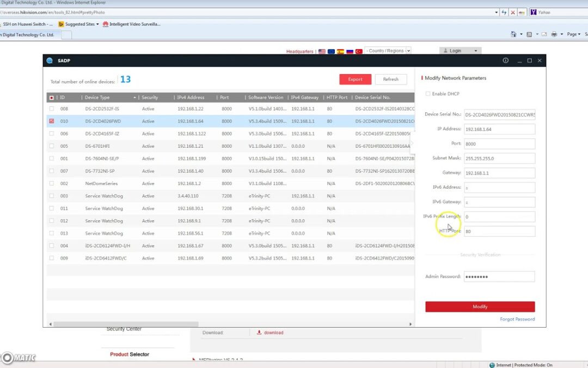This screenshot has height=368, width=588.
Task: Click the table scrollbar left arrow
Action: coord(50,324)
